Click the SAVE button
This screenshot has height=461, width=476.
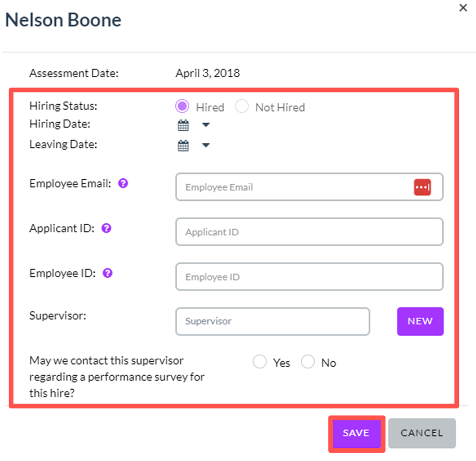tap(356, 433)
